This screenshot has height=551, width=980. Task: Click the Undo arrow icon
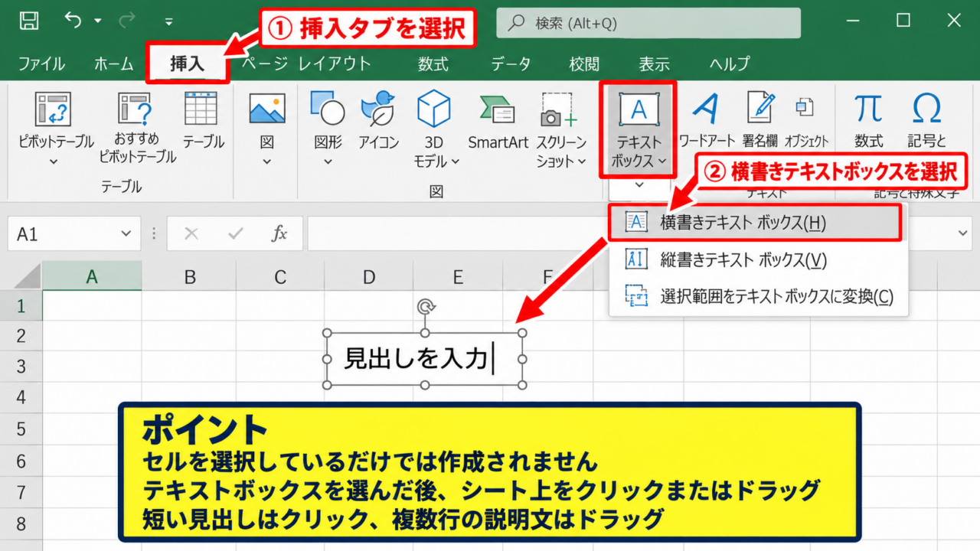(73, 20)
